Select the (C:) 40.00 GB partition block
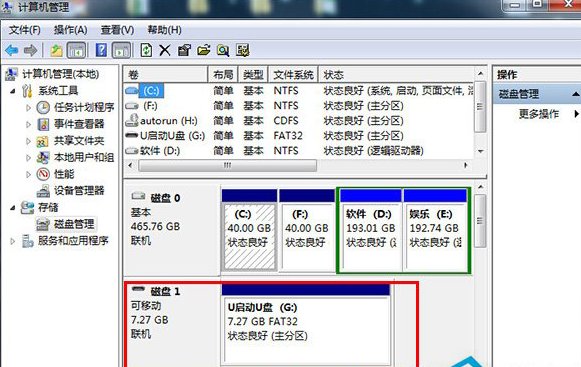Viewport: 581px width, 367px height. pos(249,231)
